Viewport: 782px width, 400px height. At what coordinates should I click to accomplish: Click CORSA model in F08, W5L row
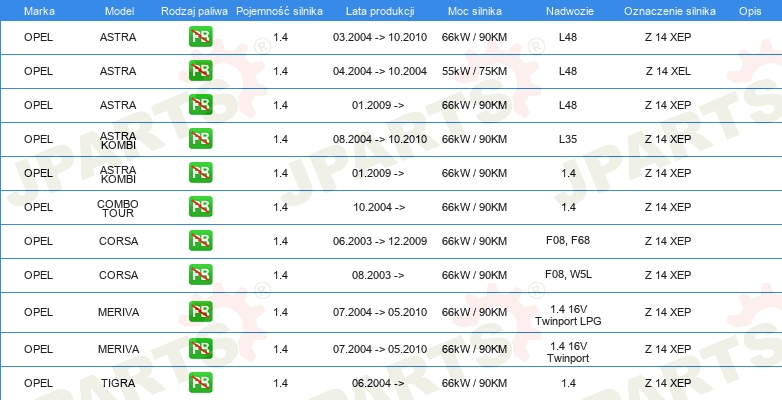pos(118,275)
